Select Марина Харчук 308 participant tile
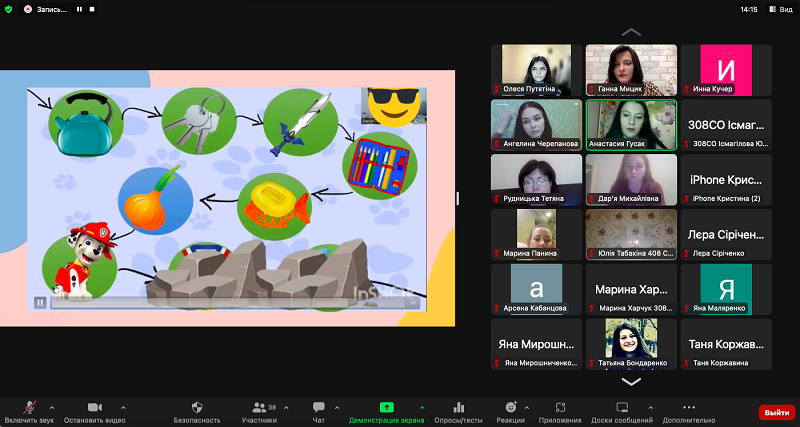 point(631,289)
